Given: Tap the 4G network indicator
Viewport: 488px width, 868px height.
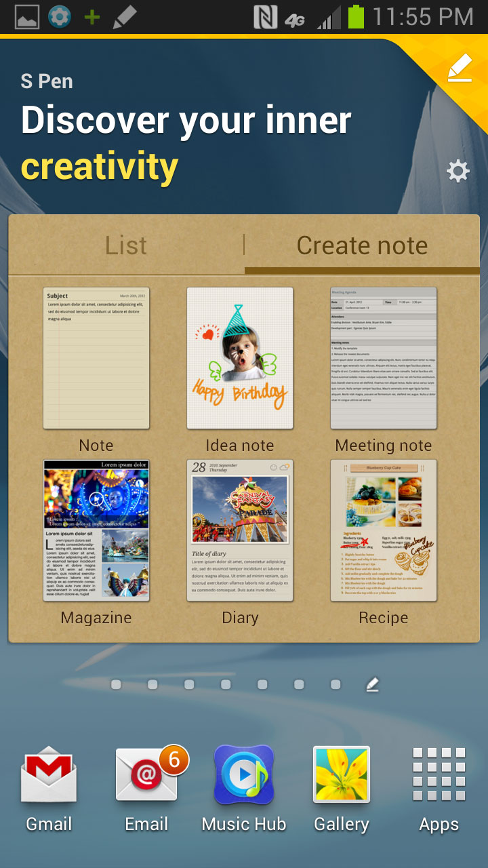Looking at the screenshot, I should tap(295, 20).
